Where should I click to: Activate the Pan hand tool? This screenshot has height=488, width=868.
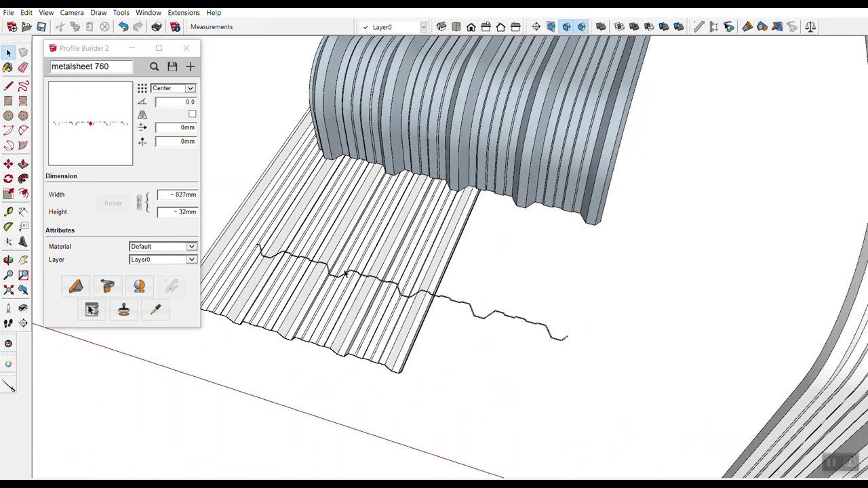pos(23,260)
